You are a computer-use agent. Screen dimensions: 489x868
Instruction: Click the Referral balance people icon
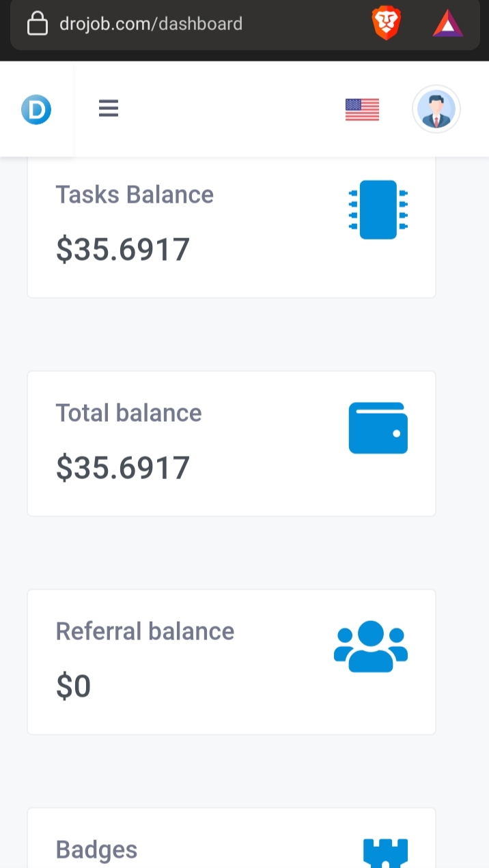pyautogui.click(x=371, y=646)
